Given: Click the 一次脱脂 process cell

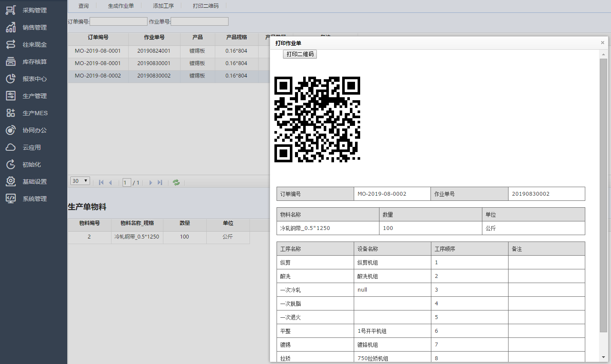Looking at the screenshot, I should click(315, 304).
